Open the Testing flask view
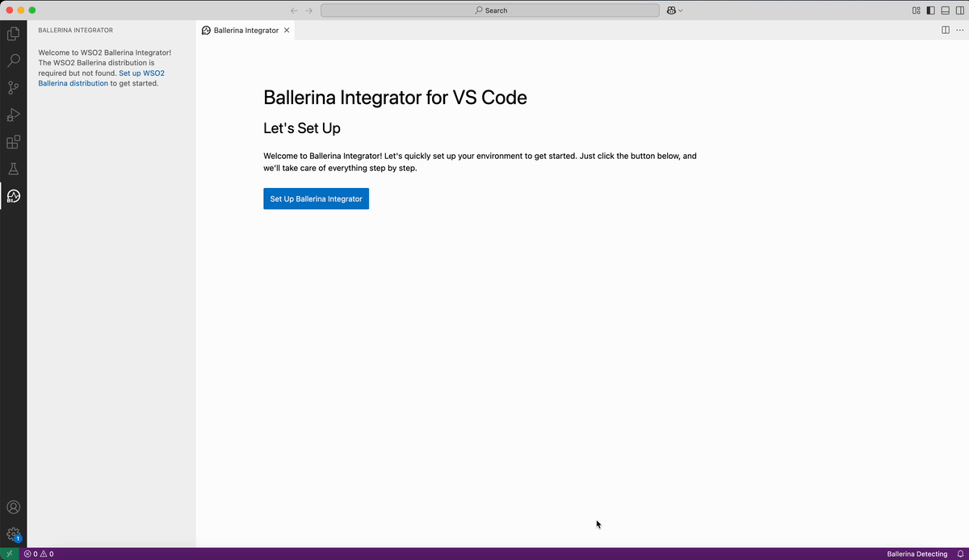 click(13, 169)
